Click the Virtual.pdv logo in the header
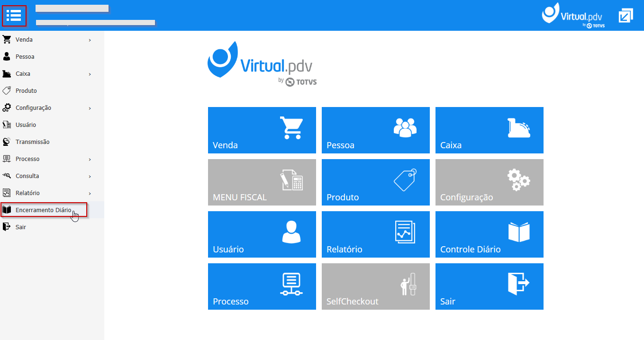The width and height of the screenshot is (644, 340). coord(573,16)
